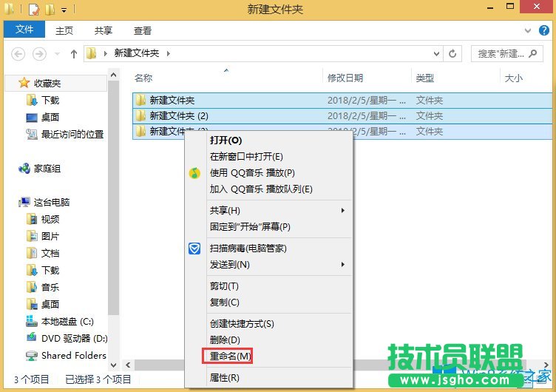This screenshot has width=556, height=392.
Task: Switch to the 查看 ribbon tab
Action: pos(142,31)
